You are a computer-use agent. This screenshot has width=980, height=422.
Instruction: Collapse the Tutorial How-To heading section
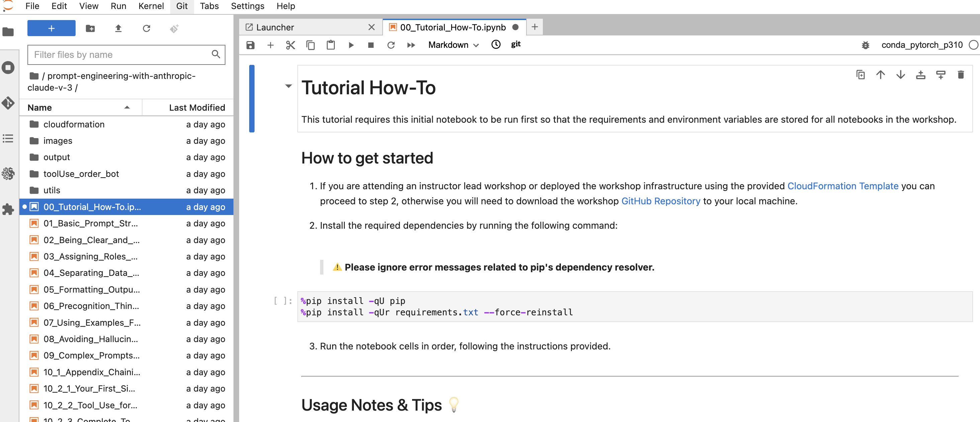tap(288, 86)
